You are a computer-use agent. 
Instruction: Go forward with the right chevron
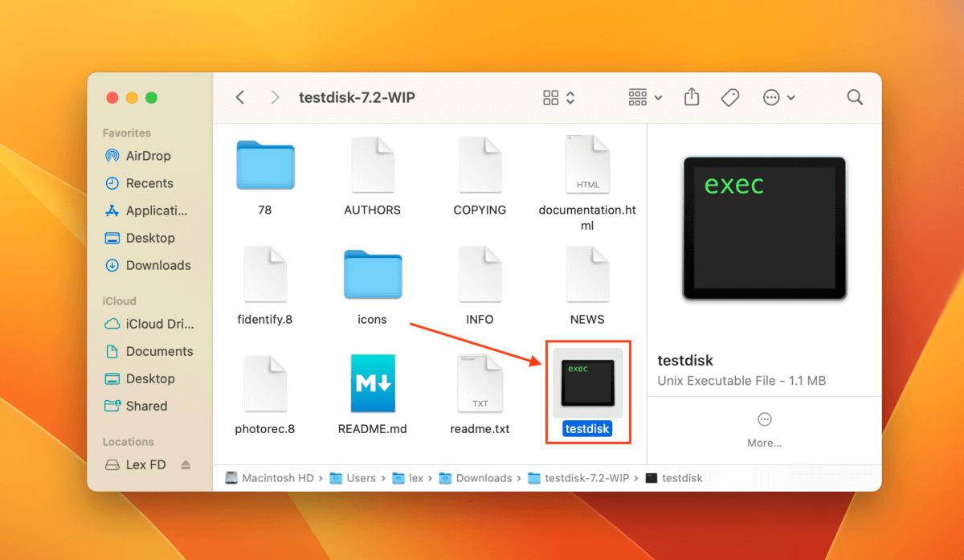(275, 97)
